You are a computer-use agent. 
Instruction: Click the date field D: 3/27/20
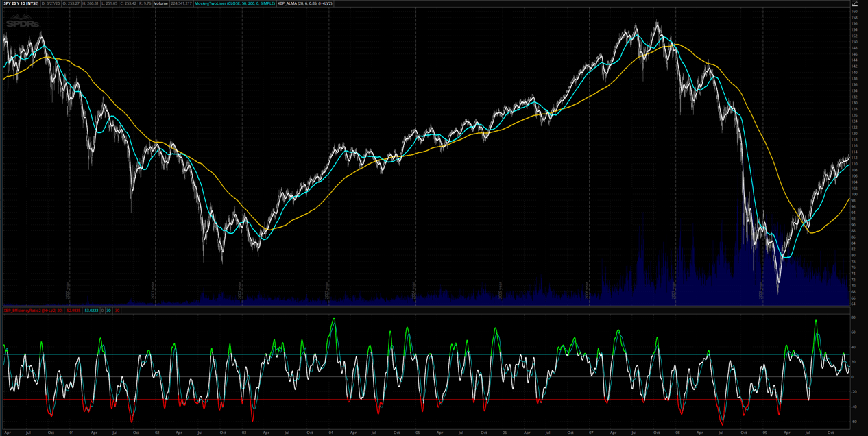coord(50,3)
